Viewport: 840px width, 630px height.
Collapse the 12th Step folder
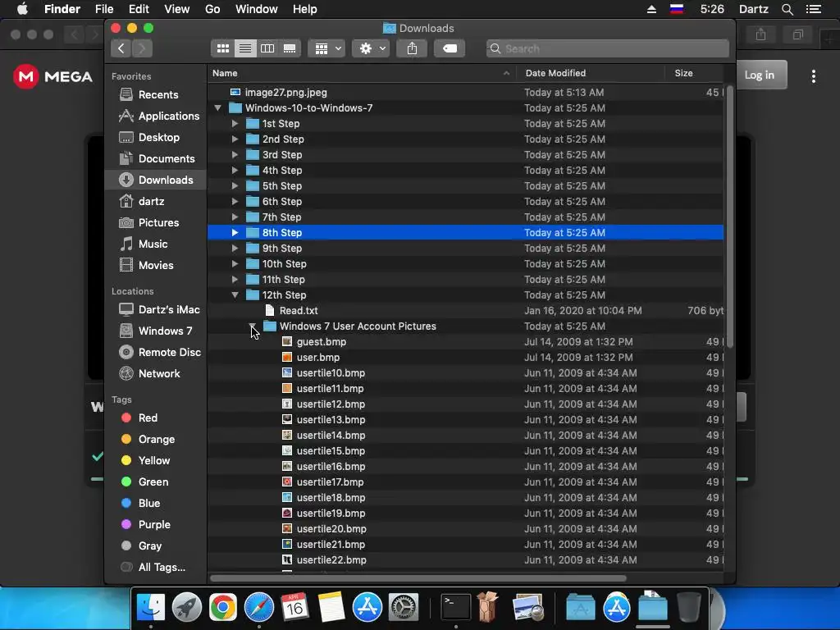click(x=235, y=295)
